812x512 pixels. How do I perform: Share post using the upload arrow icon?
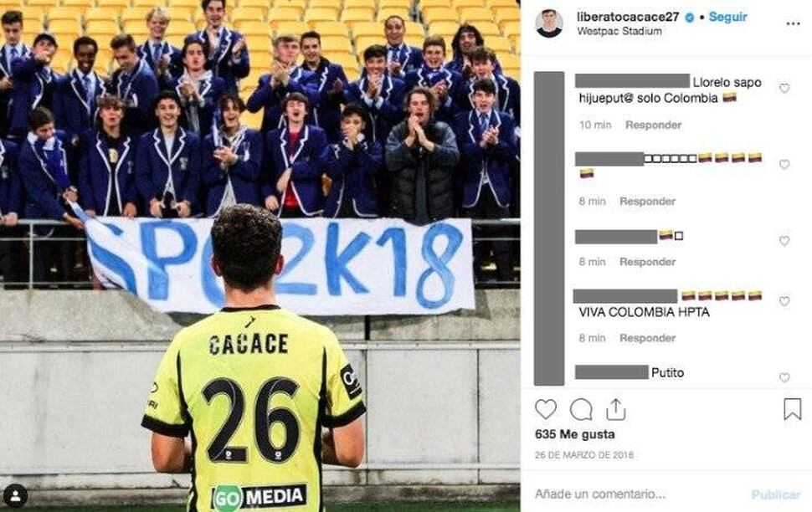[616, 409]
